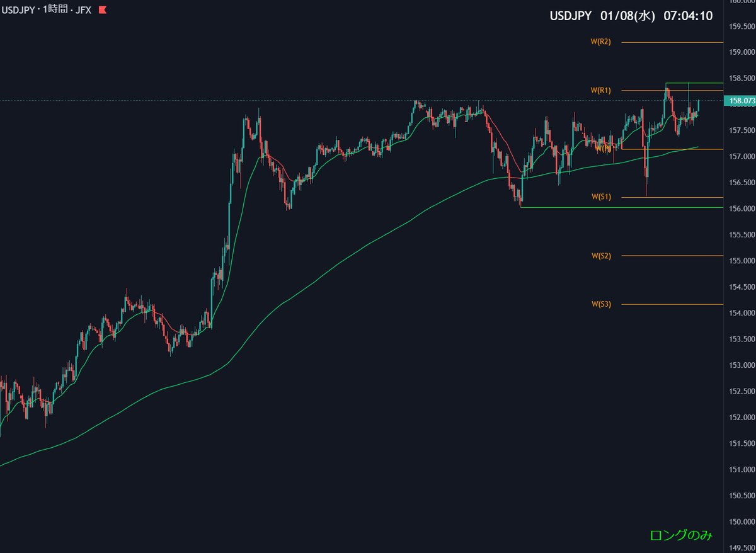Click the 01/08(水) date text overlay
The width and height of the screenshot is (756, 553).
pyautogui.click(x=627, y=16)
